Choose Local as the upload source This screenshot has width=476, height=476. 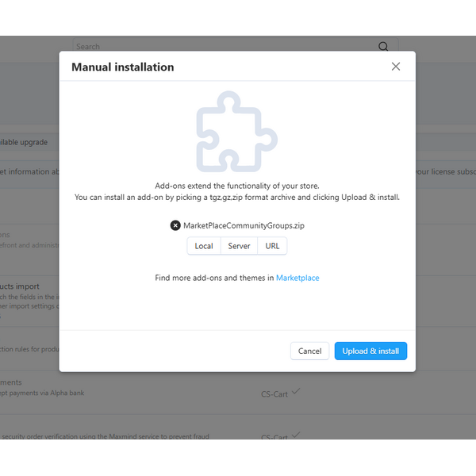click(204, 246)
